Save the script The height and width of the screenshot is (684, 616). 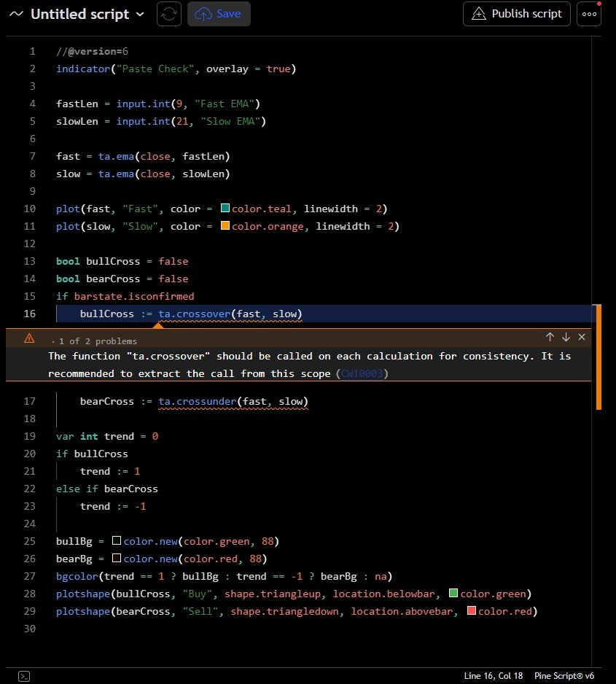(219, 14)
